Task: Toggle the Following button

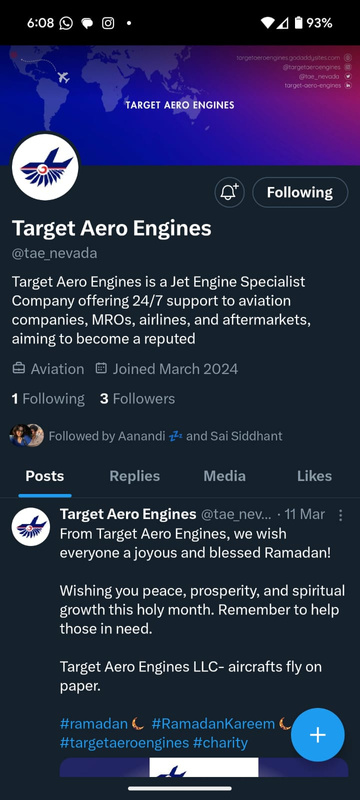Action: point(300,192)
